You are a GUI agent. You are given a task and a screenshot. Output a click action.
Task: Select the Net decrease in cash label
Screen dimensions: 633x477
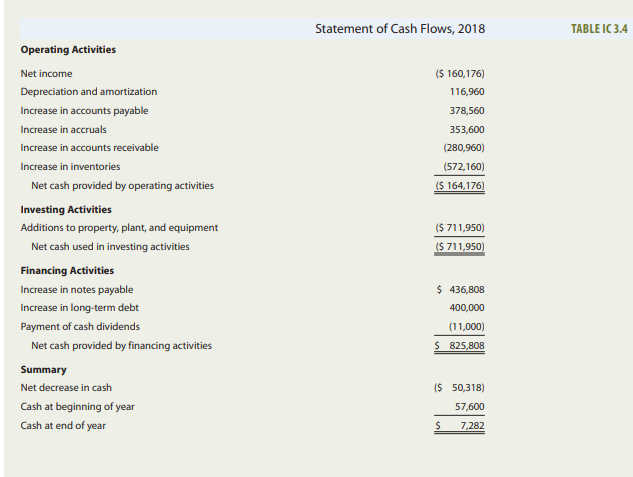66,387
